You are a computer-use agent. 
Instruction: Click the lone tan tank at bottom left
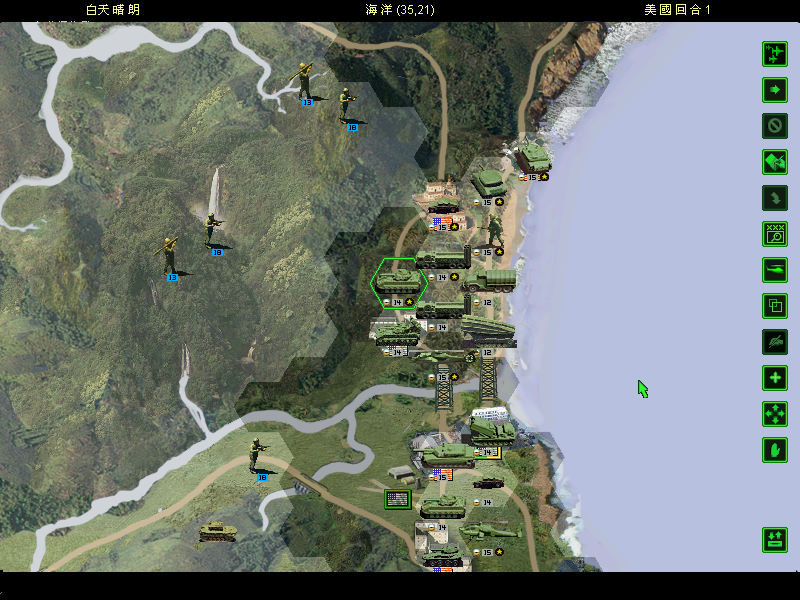click(216, 531)
